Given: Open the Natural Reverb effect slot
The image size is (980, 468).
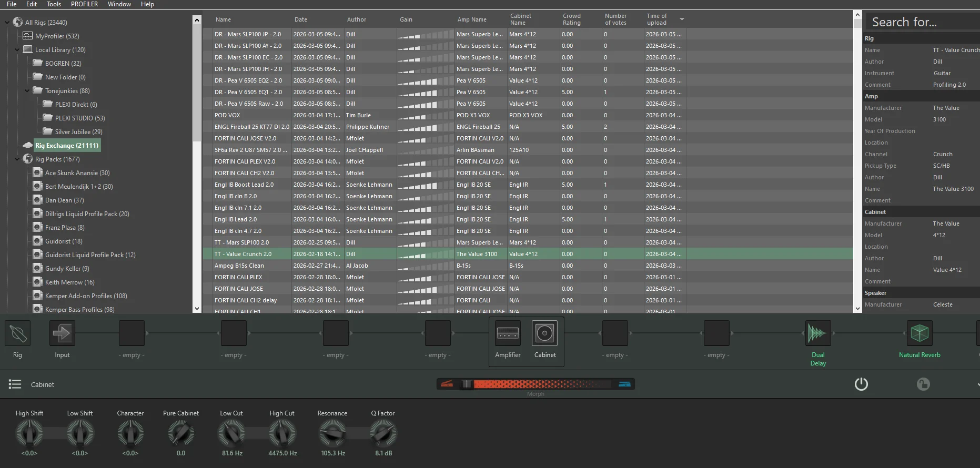Looking at the screenshot, I should click(x=920, y=333).
